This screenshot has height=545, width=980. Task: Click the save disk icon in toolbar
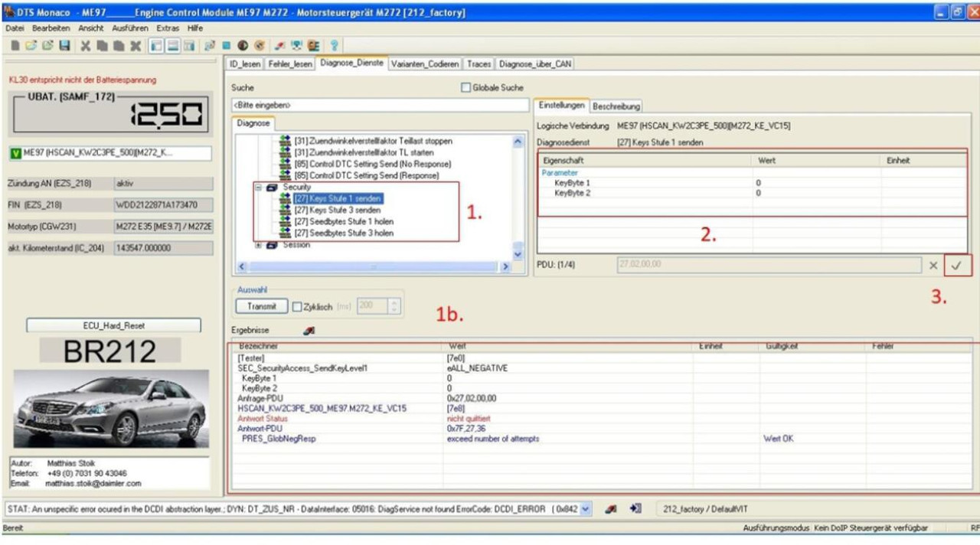(x=64, y=46)
